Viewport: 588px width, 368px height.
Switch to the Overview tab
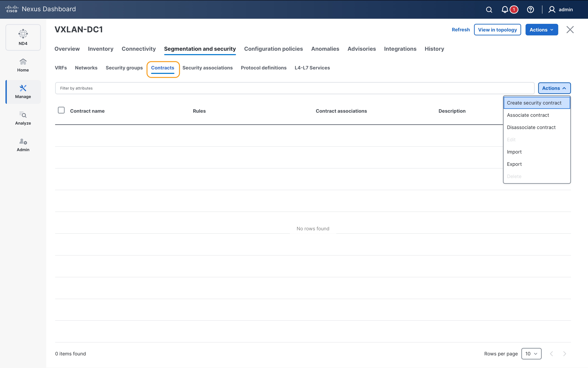click(67, 49)
